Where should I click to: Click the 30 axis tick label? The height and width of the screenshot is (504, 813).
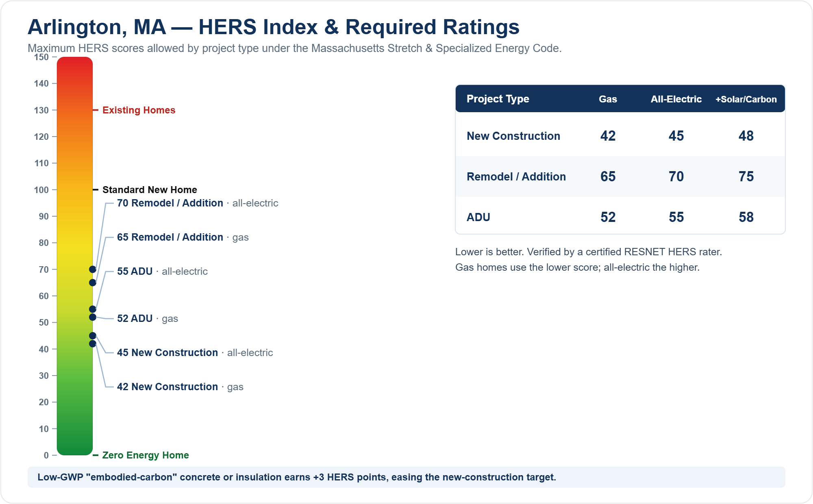point(44,376)
